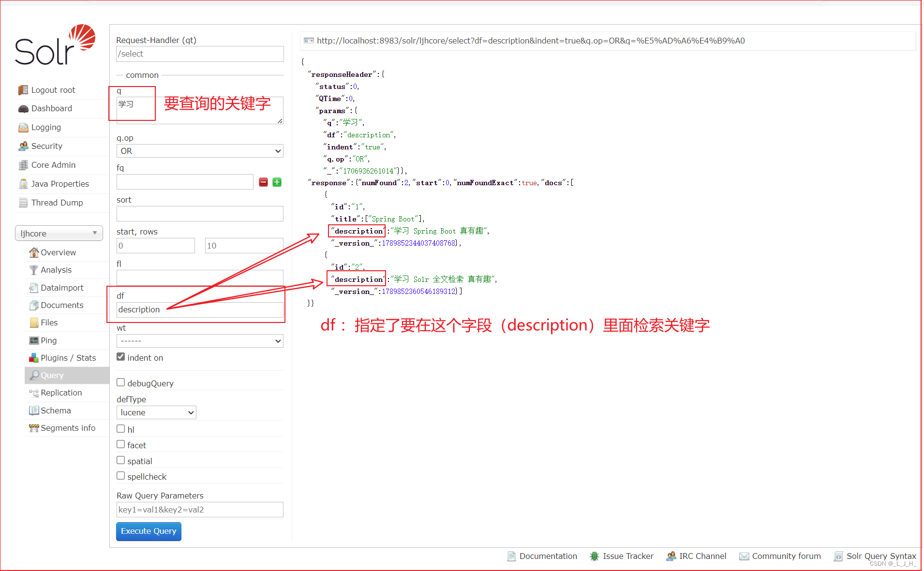Click the Solr logo
Viewport: 924px width, 571px height.
click(x=55, y=44)
